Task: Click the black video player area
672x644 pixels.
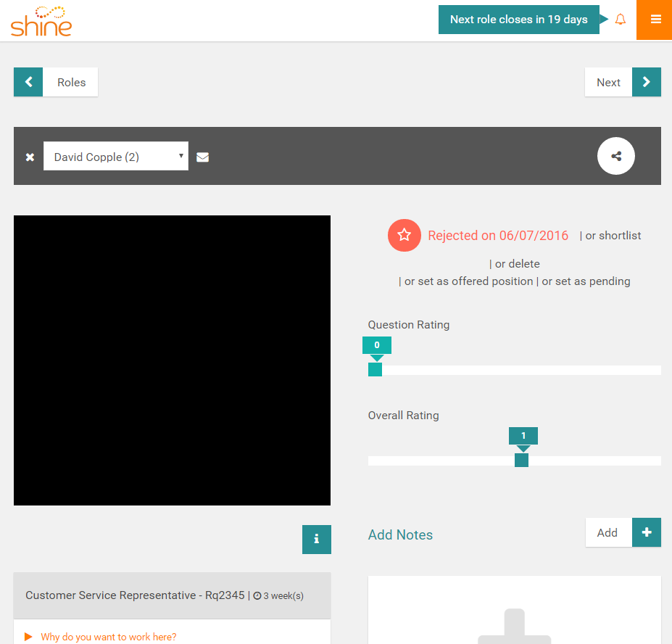Action: (172, 360)
